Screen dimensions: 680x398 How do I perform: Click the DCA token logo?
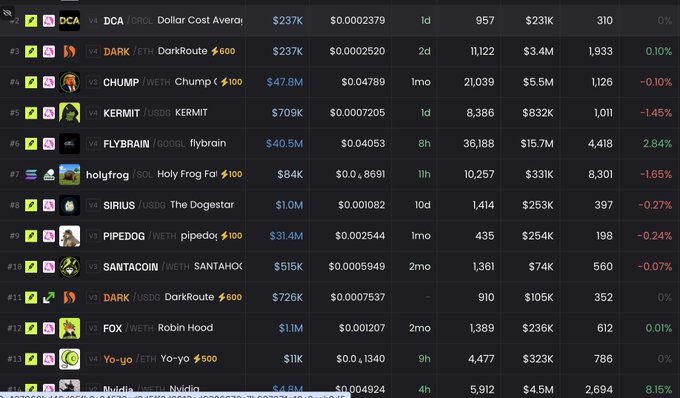tap(69, 21)
